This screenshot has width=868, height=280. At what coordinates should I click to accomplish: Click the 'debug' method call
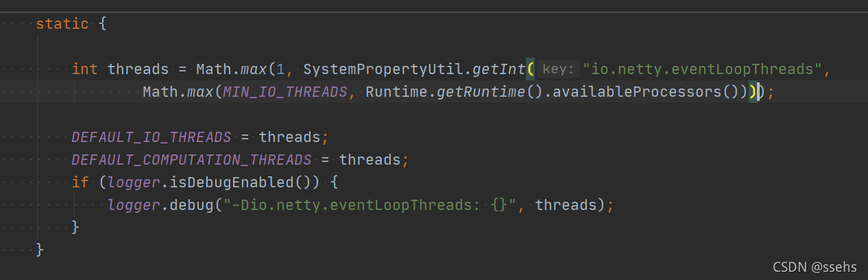(192, 205)
